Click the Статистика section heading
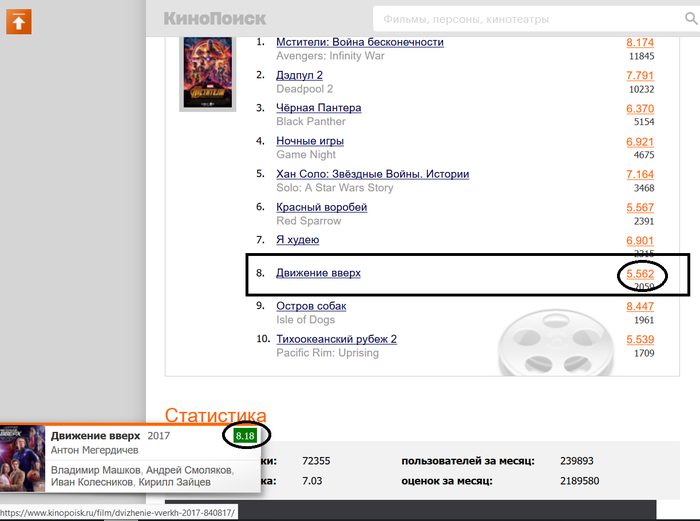The image size is (700, 521). (x=215, y=415)
